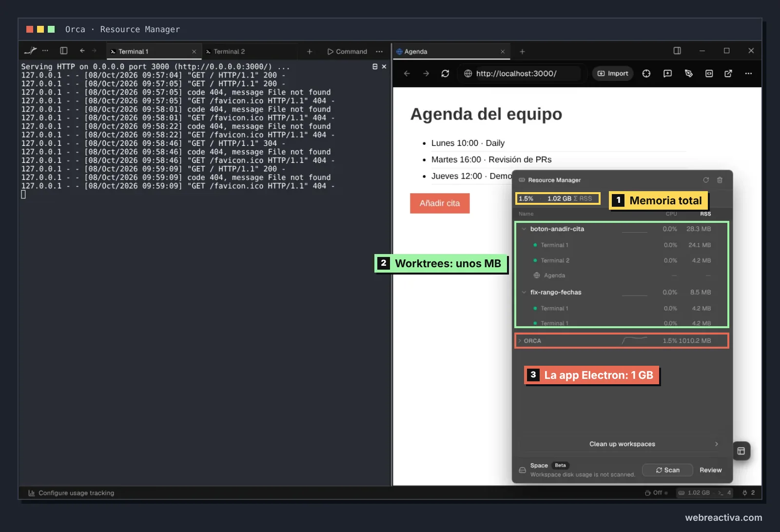Image resolution: width=780 pixels, height=532 pixels.
Task: Click the Command run button
Action: [x=347, y=52]
